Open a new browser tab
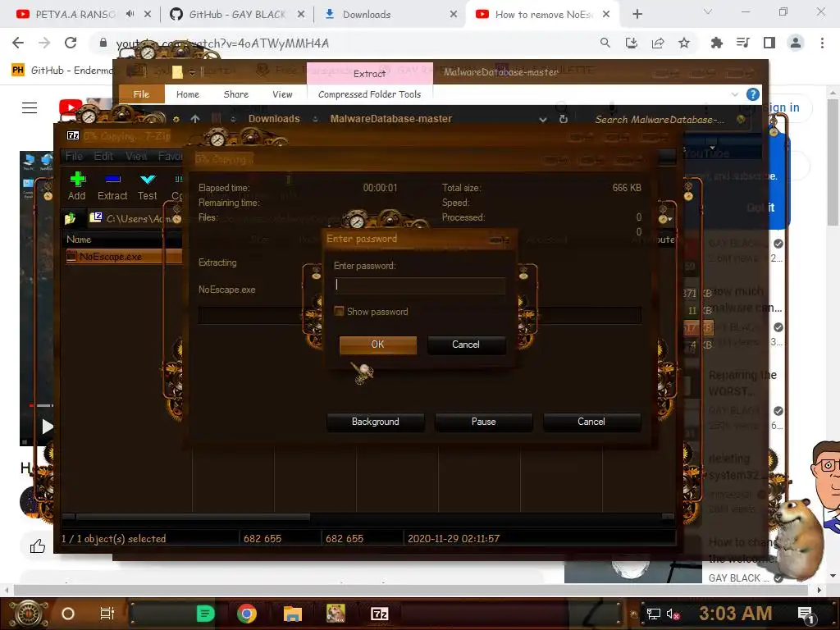The image size is (840, 630). tap(637, 15)
